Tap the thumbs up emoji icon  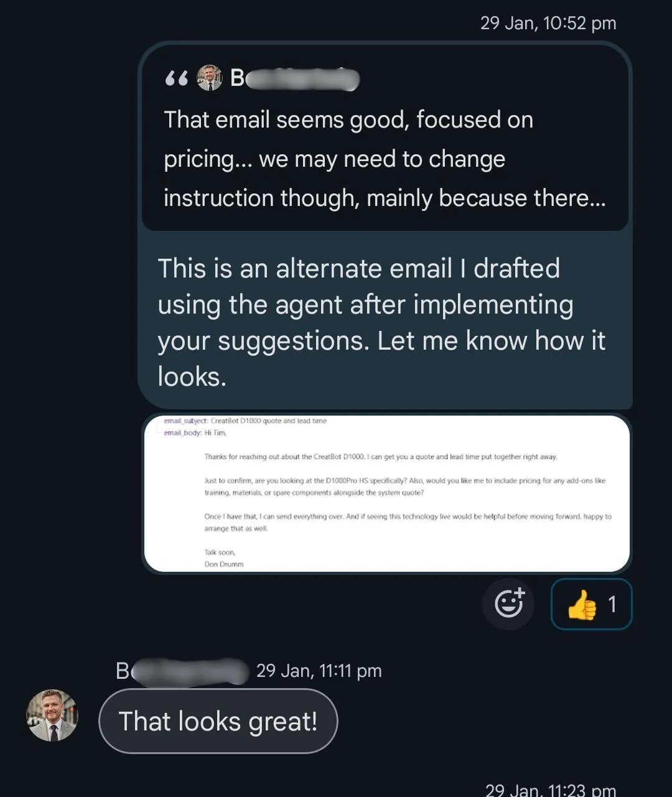coord(582,605)
